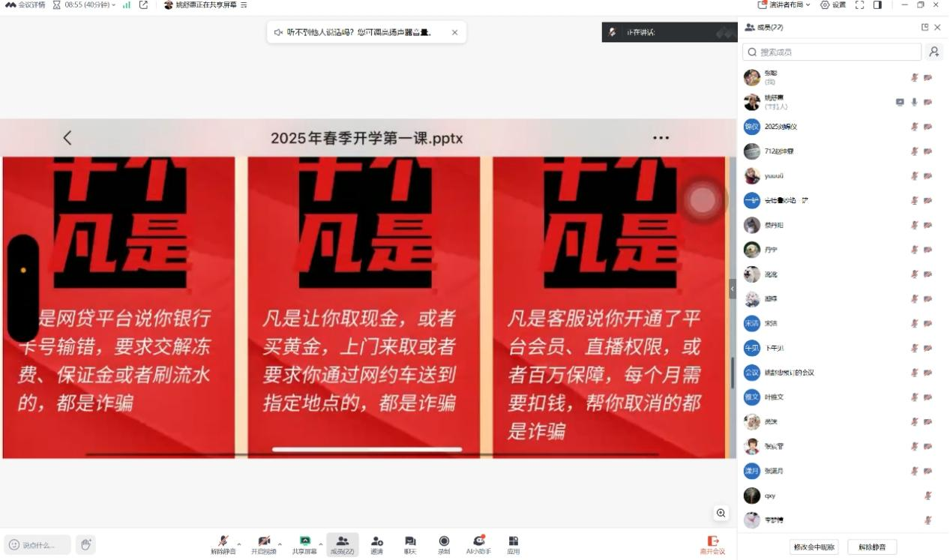Viewport: 950px width, 560px height.
Task: Click the 修改会中昵称 button
Action: point(814,547)
